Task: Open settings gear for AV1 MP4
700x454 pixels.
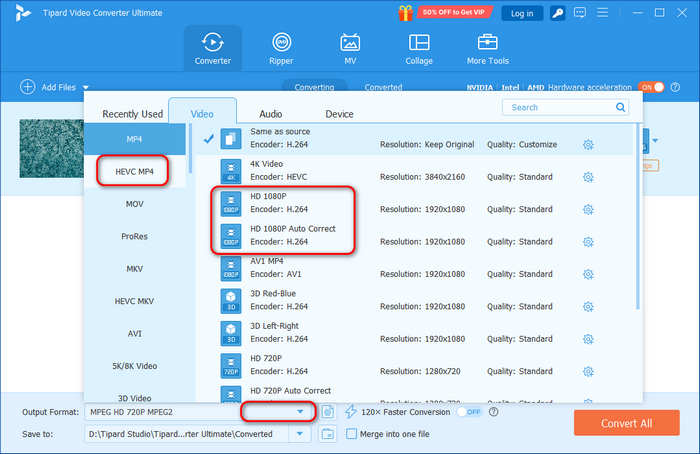Action: (588, 274)
